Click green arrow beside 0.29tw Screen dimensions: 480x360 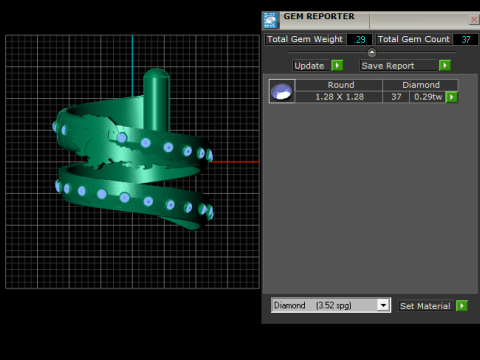coord(452,97)
